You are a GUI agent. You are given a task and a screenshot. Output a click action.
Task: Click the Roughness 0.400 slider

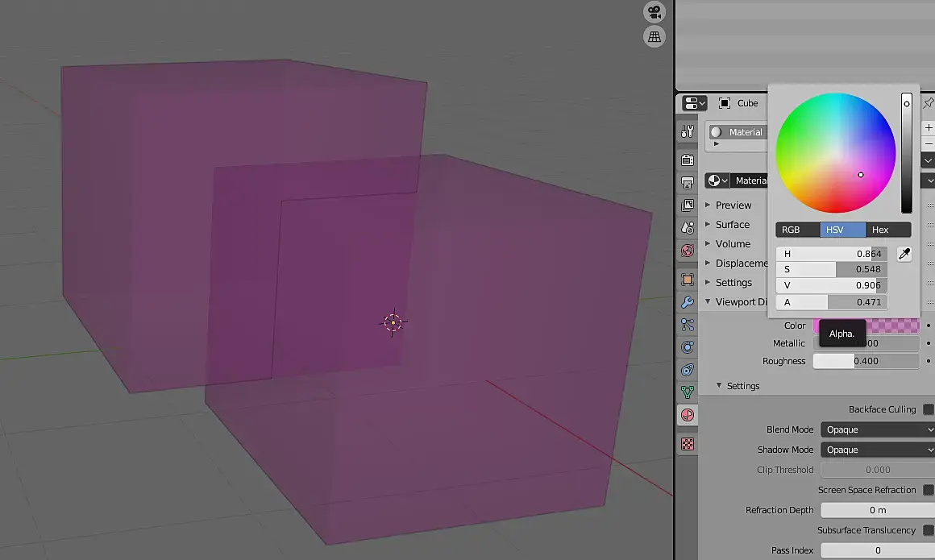pos(866,361)
